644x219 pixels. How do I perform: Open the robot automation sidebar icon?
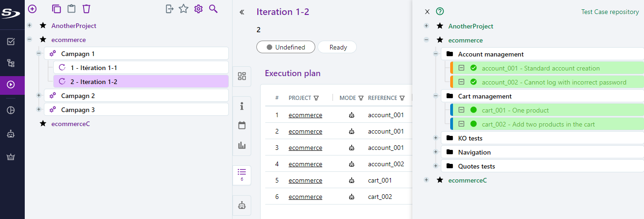tap(11, 134)
